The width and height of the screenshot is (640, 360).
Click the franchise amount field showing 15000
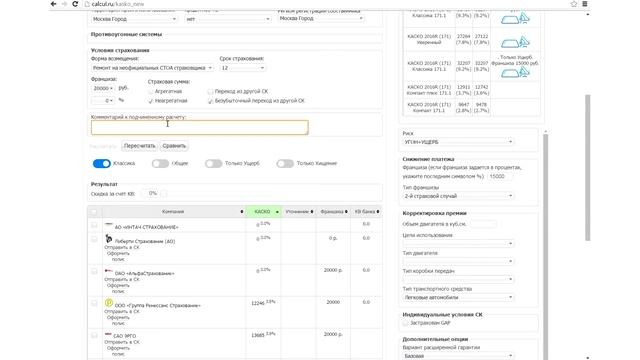(x=500, y=176)
